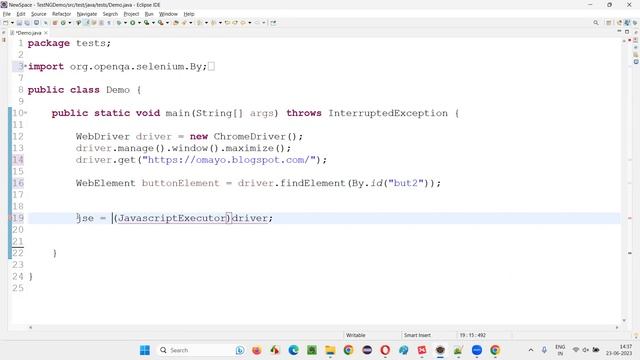
Task: Open the File menu
Action: [7, 14]
